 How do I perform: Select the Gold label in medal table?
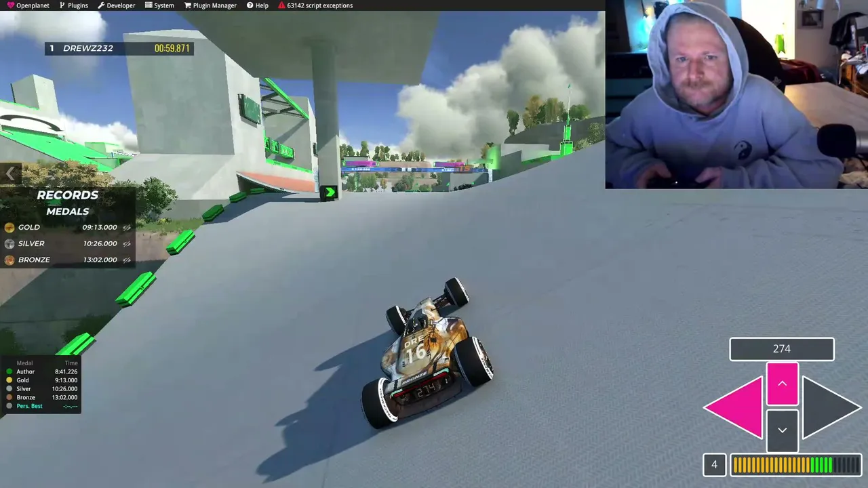click(x=23, y=380)
